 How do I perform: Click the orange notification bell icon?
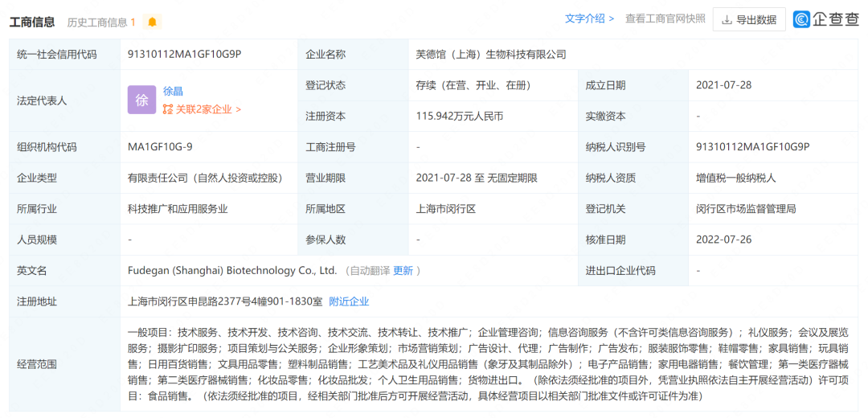pos(152,23)
